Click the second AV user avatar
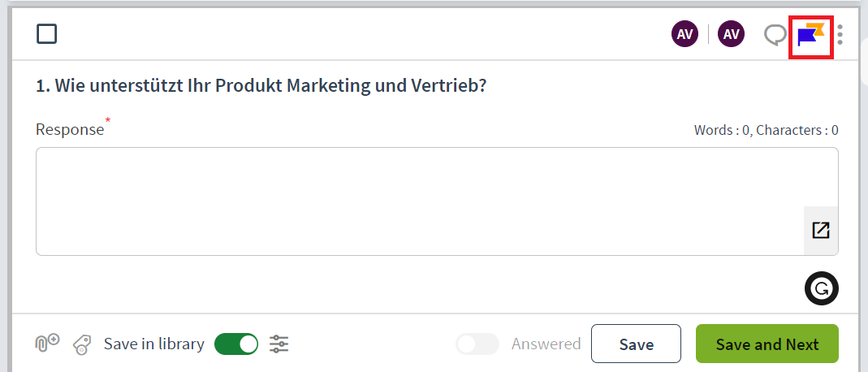The width and height of the screenshot is (868, 372). tap(731, 34)
